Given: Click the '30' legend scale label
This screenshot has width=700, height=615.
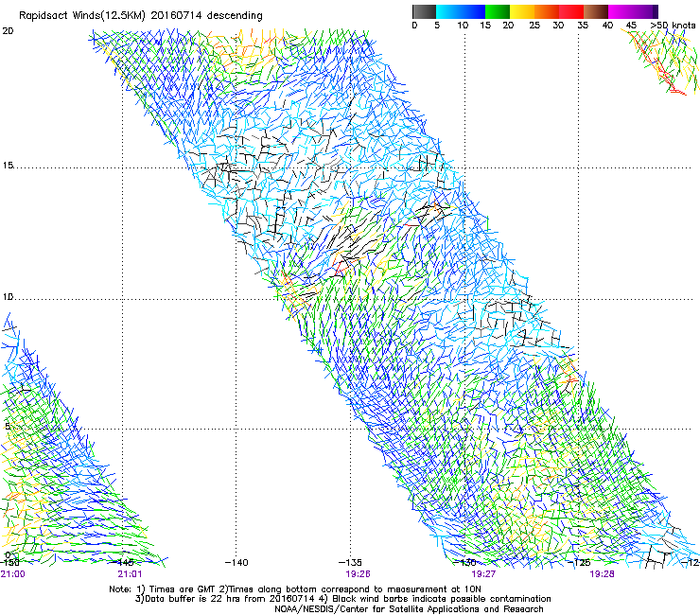Looking at the screenshot, I should point(558,26).
